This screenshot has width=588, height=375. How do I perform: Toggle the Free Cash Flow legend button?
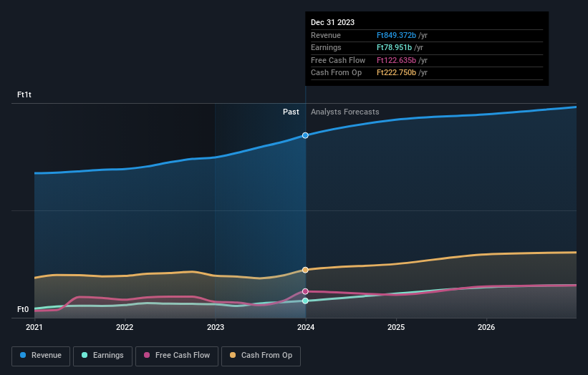[x=177, y=356]
